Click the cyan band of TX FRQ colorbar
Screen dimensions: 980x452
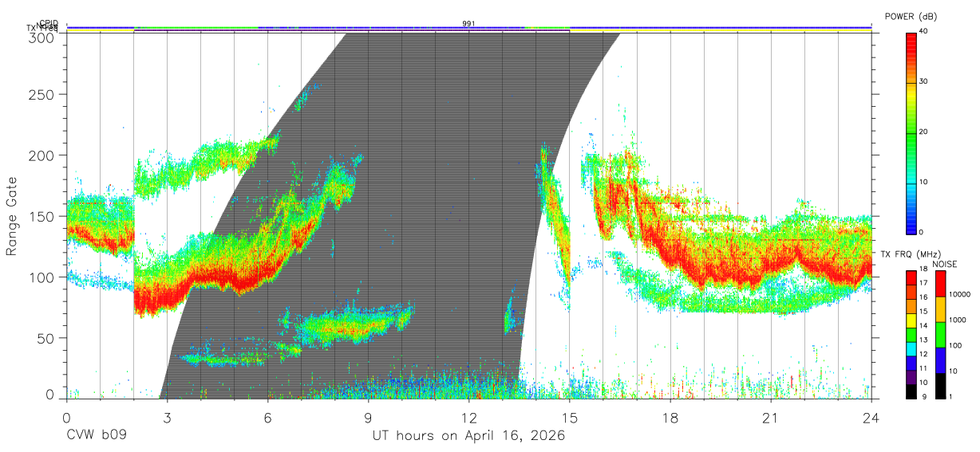[x=911, y=348]
